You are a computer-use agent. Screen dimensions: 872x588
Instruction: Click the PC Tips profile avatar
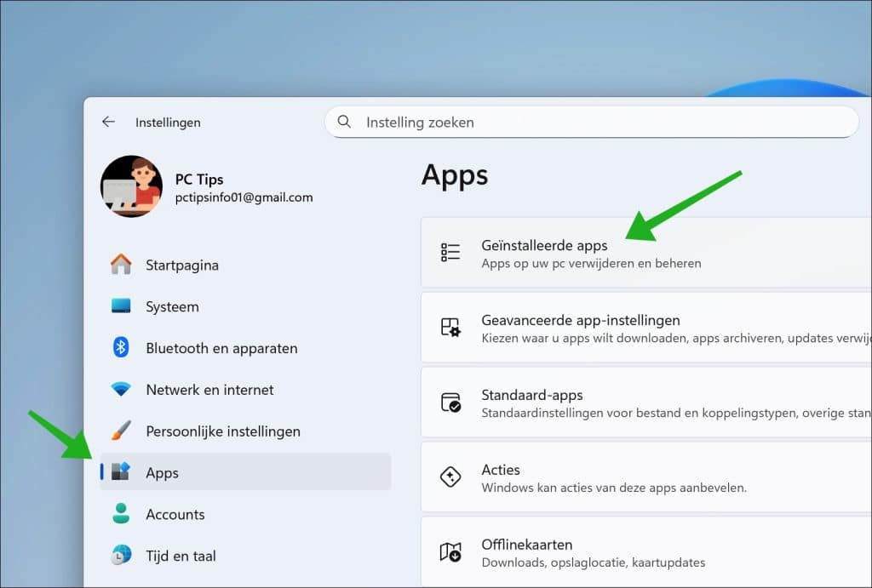pos(131,186)
